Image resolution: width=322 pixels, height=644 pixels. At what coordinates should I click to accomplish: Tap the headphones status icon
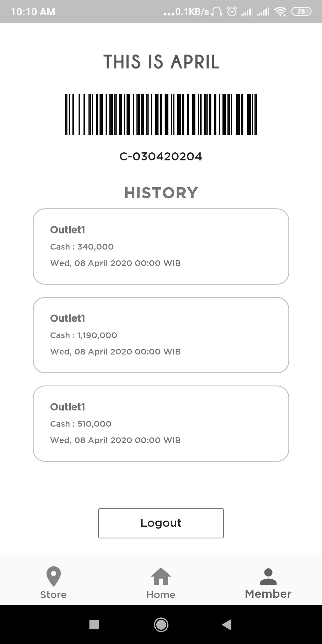point(216,11)
